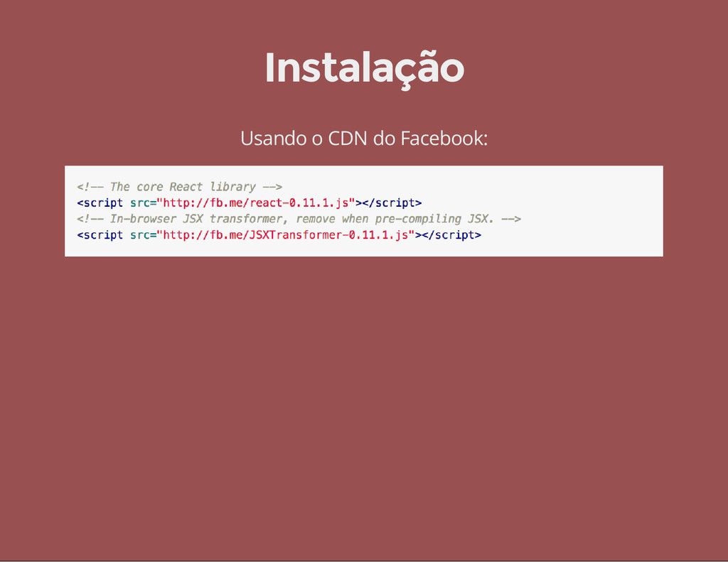Click the react-0.11.1.js URL string

(x=256, y=202)
